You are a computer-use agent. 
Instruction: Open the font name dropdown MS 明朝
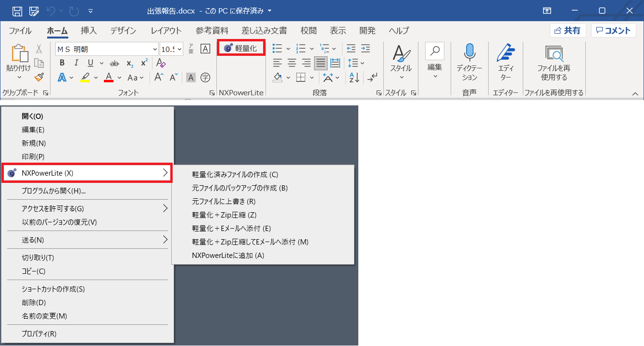[x=155, y=49]
